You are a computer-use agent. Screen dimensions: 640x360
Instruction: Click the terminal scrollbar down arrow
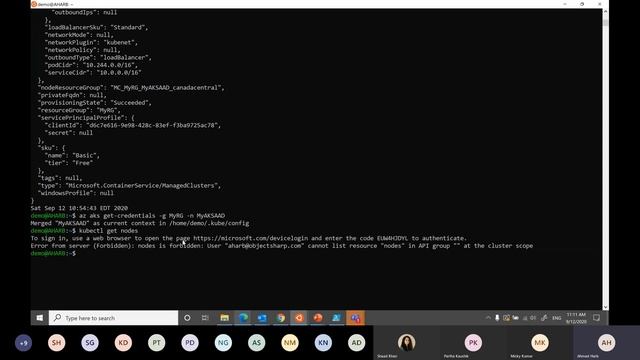(605, 307)
